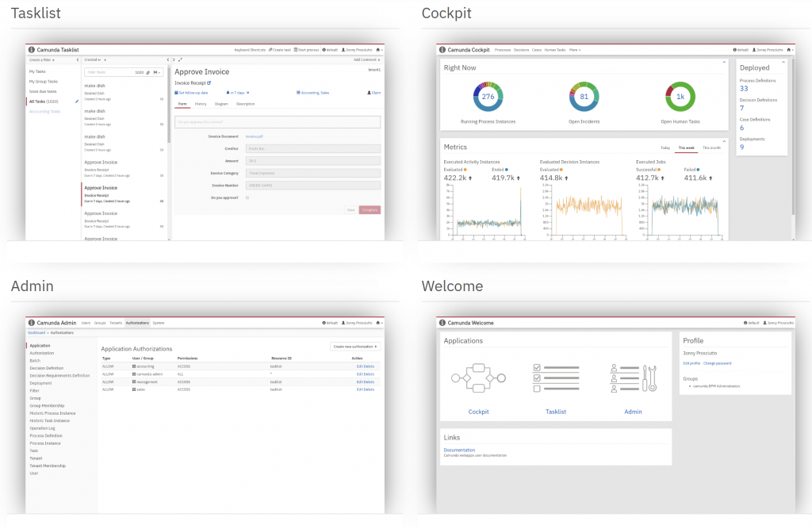Screen dimensions: 812x529
Task: Open the invoice.pdf document link
Action: (255, 136)
